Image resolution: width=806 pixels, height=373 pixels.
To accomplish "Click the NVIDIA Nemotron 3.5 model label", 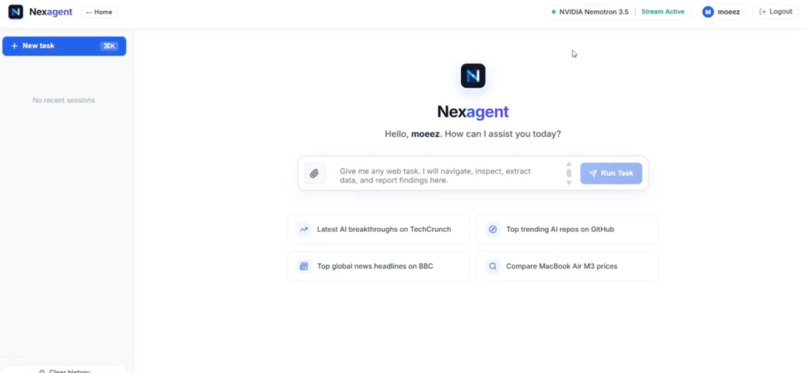I will tap(594, 12).
